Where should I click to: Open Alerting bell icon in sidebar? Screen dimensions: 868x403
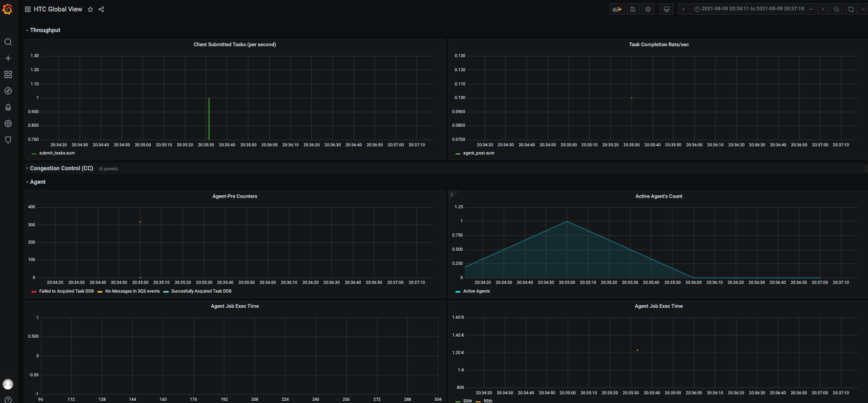pyautogui.click(x=8, y=107)
